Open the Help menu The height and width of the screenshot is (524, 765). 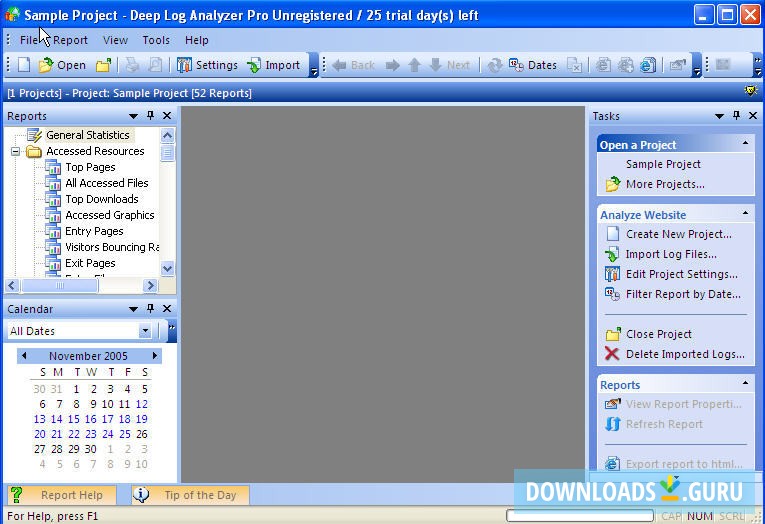(197, 40)
